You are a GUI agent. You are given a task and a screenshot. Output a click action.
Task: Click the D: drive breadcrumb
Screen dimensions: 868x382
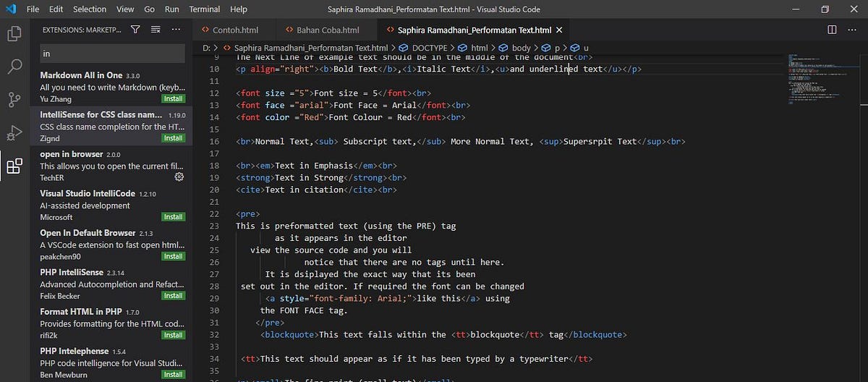[206, 48]
